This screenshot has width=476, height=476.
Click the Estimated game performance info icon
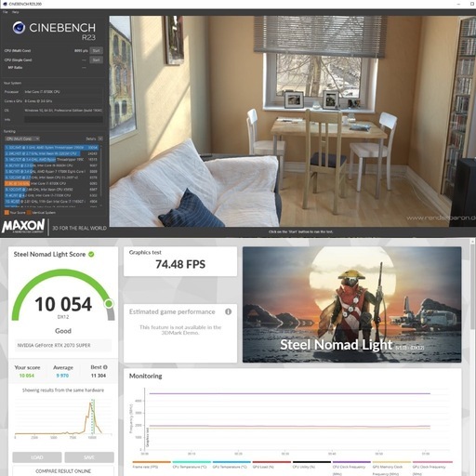(x=229, y=311)
